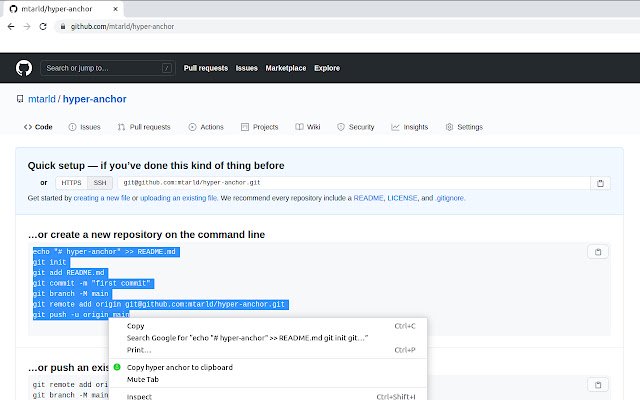
Task: Open the README recommendation link
Action: pyautogui.click(x=368, y=198)
